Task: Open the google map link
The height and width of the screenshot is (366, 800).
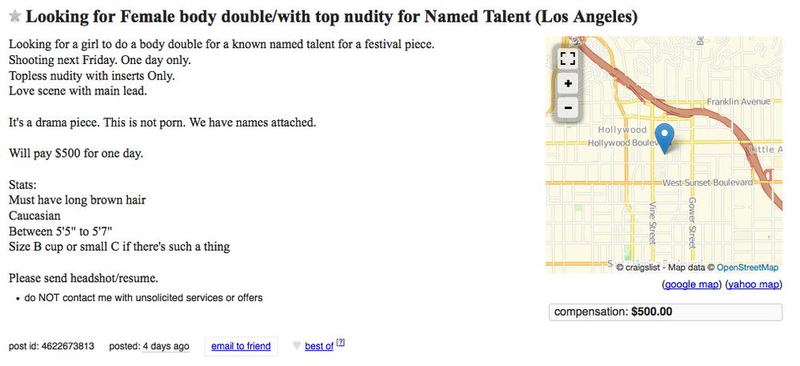Action: [691, 285]
